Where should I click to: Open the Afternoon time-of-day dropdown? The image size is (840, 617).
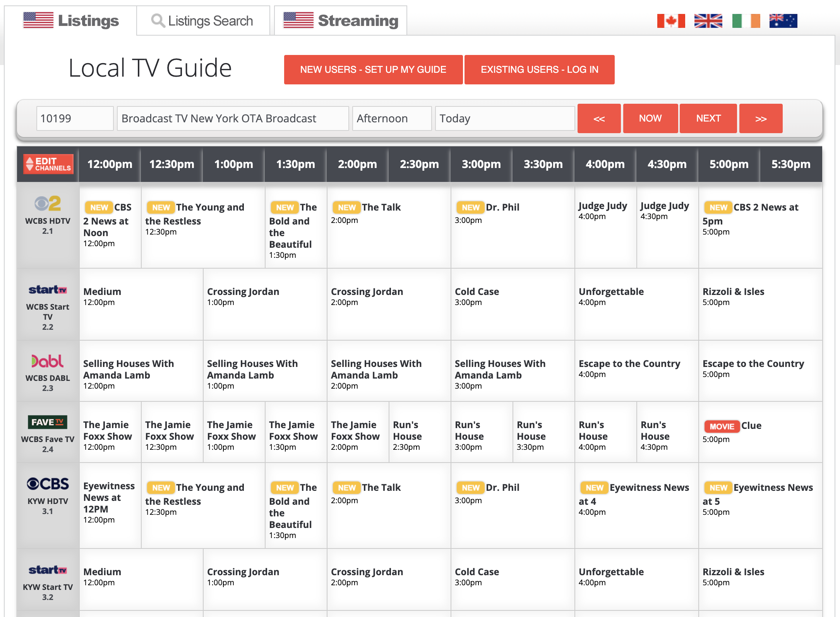(x=392, y=118)
